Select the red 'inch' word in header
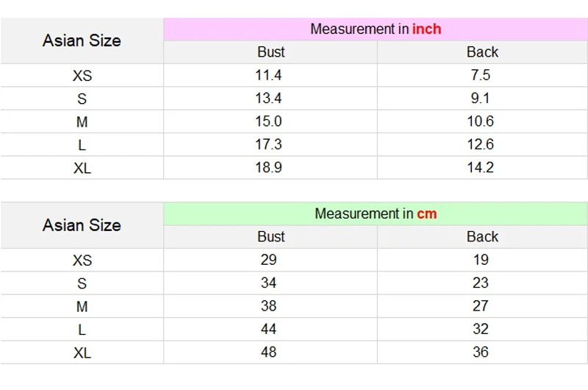588x390 pixels. pyautogui.click(x=426, y=29)
